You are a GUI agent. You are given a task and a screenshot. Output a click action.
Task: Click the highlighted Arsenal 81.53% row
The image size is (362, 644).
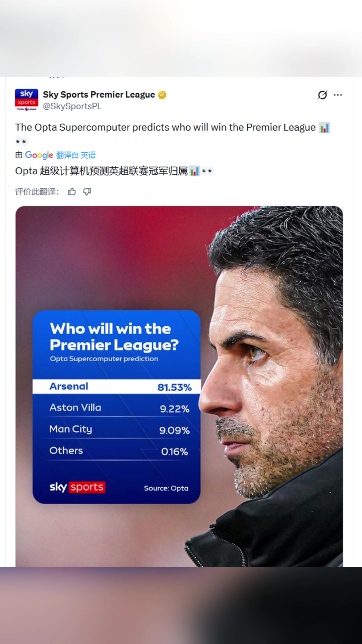117,386
